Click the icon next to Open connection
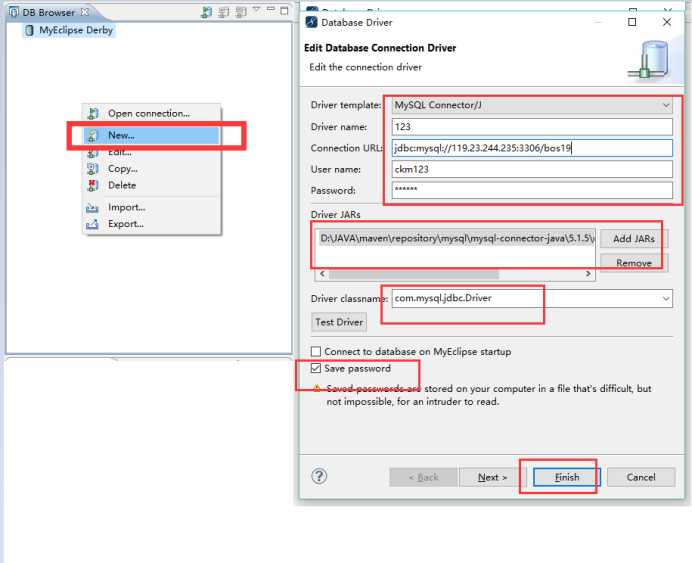 coord(93,113)
